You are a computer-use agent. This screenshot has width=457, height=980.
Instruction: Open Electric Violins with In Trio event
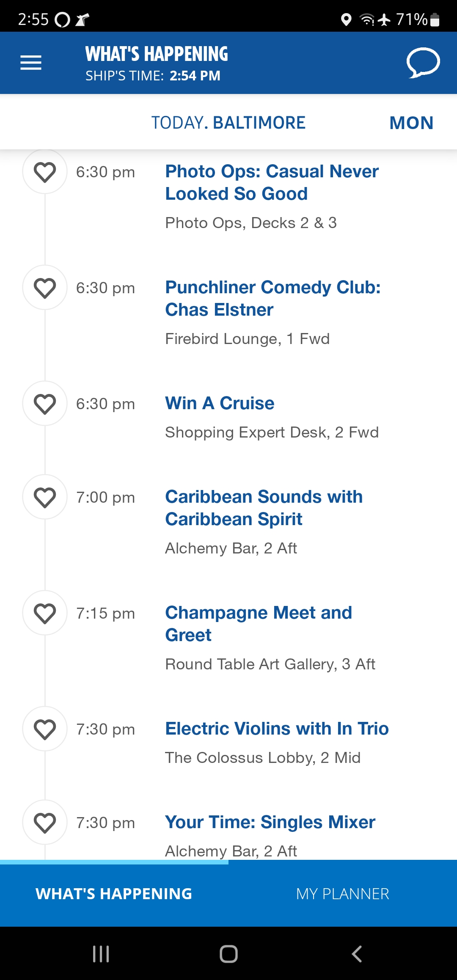tap(277, 729)
